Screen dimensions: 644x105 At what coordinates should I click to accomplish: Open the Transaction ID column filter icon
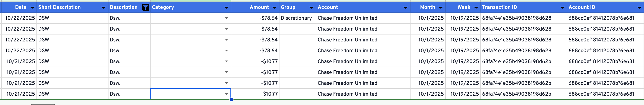point(562,8)
